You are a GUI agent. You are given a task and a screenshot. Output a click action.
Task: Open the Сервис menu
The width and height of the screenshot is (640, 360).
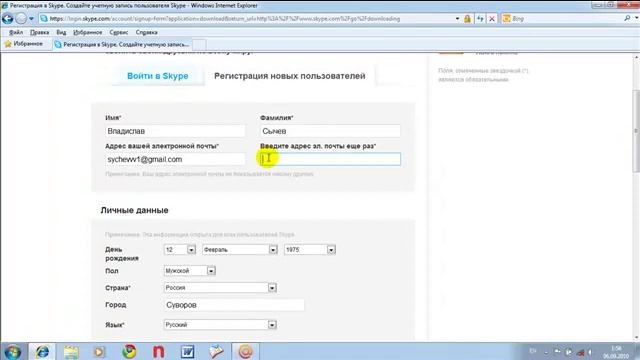pyautogui.click(x=118, y=32)
